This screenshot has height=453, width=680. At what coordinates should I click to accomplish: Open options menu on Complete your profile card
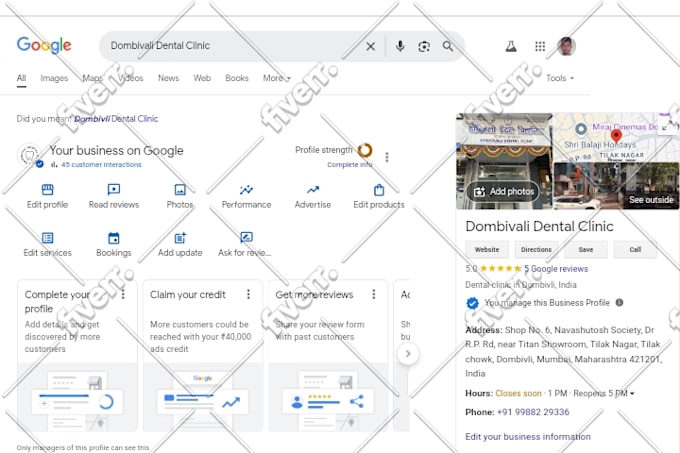point(123,294)
